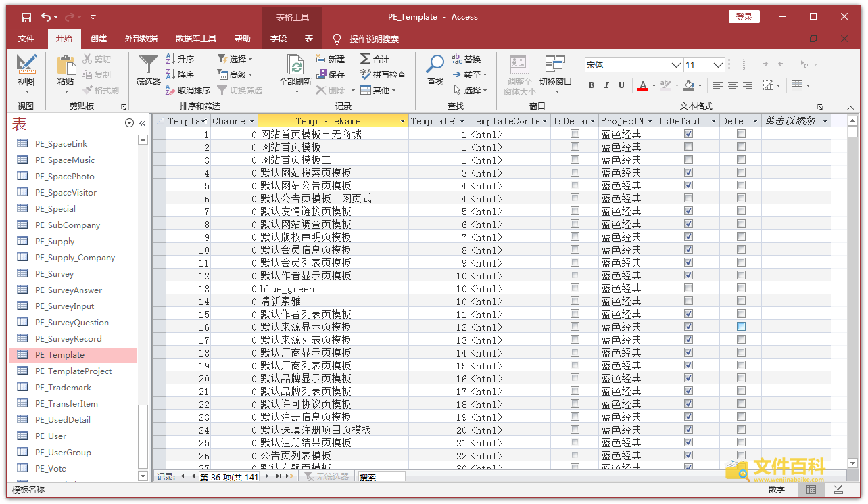Select PE_SurveyQuestion table in list
This screenshot has width=868, height=504.
[x=73, y=322]
